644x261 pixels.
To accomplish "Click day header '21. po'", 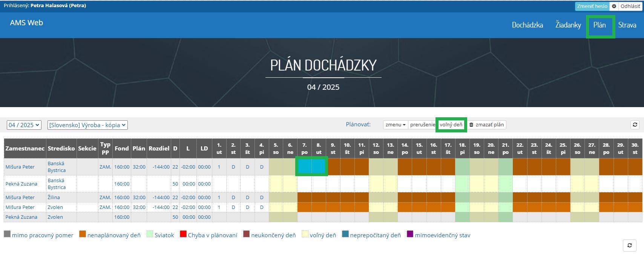I will coord(505,148).
